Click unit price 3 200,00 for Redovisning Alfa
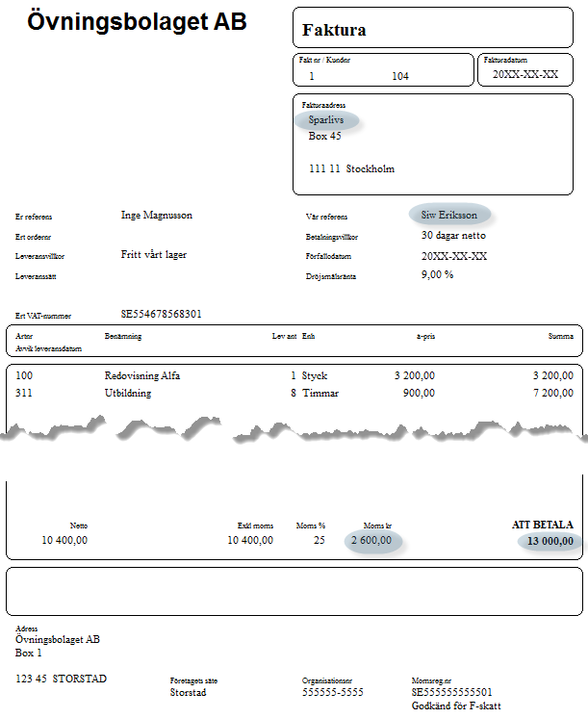Image resolution: width=588 pixels, height=718 pixels. tap(415, 375)
